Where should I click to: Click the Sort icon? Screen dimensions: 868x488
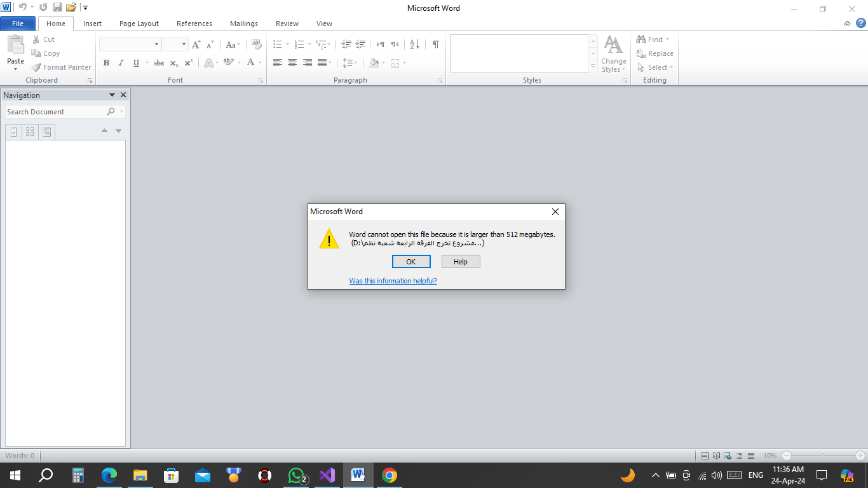pos(414,44)
